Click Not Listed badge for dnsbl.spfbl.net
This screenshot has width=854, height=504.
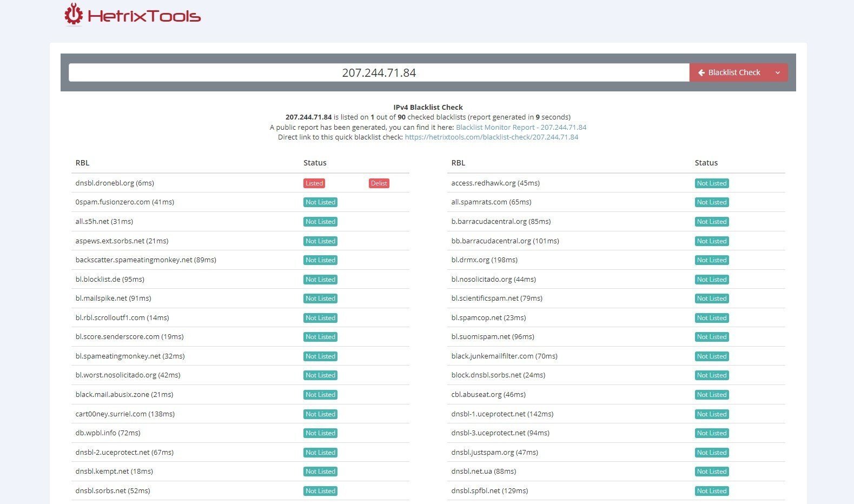coord(712,491)
